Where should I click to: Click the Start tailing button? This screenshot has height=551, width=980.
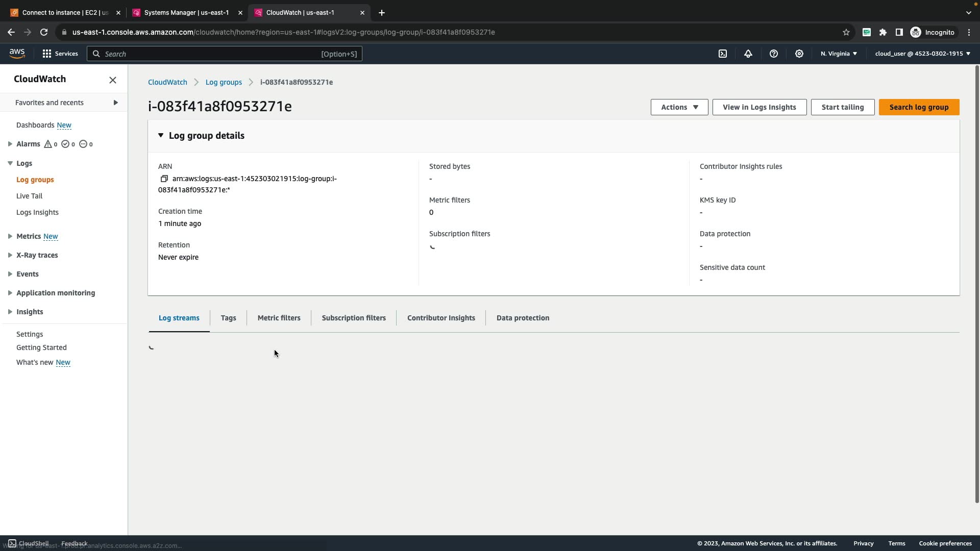pos(842,107)
